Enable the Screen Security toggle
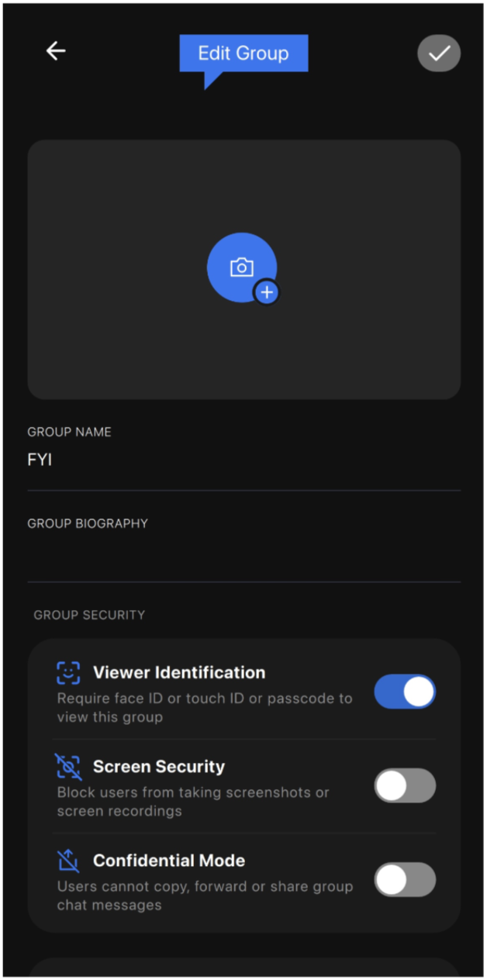 point(405,785)
